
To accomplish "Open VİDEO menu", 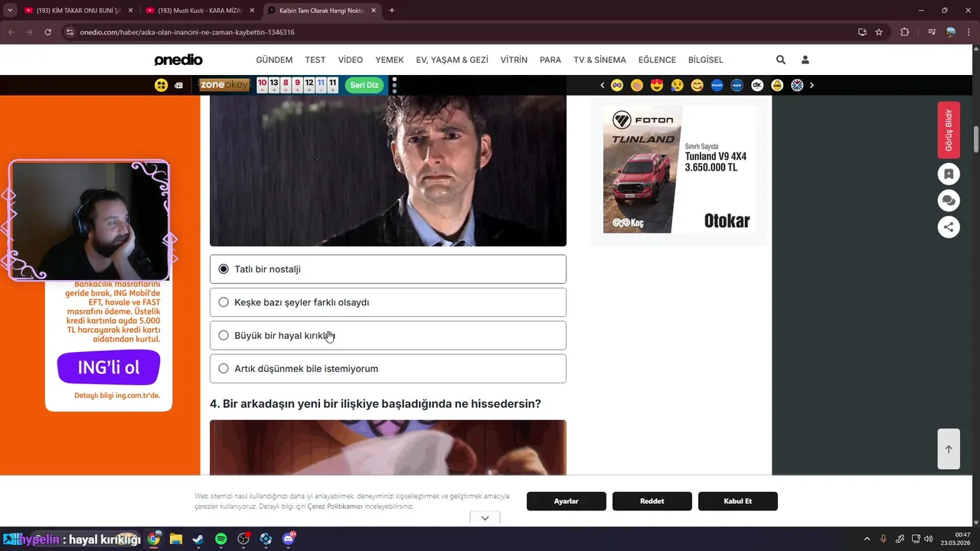I will pyautogui.click(x=351, y=60).
